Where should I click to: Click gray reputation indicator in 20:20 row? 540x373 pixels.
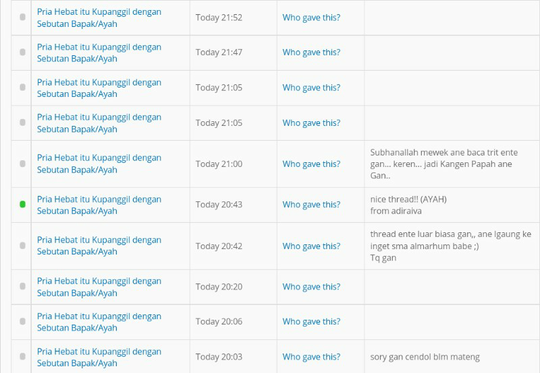tap(23, 287)
